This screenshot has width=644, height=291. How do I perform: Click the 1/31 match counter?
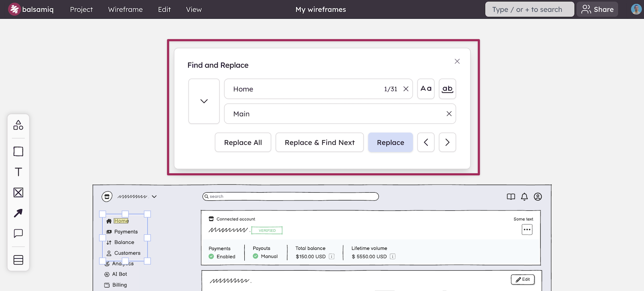(x=391, y=89)
